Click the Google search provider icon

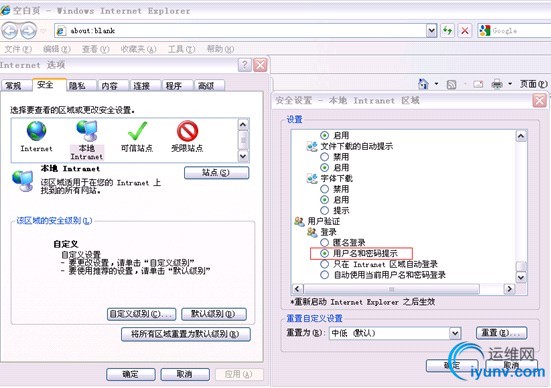tap(485, 31)
